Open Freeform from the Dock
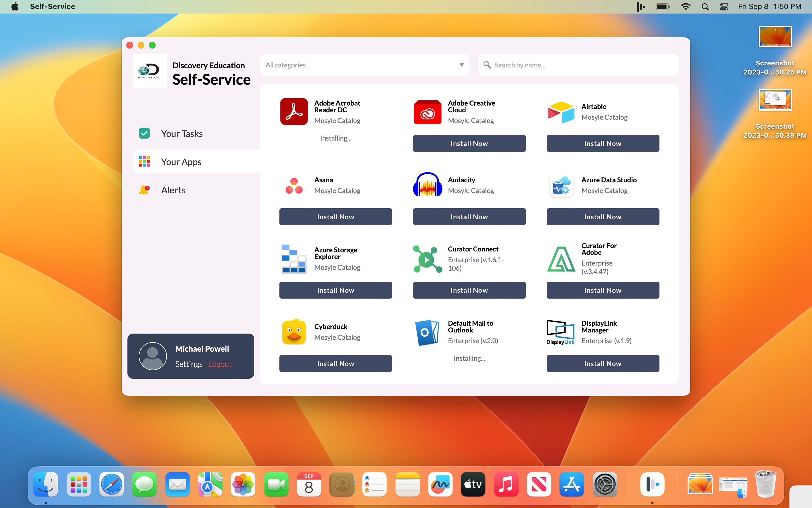This screenshot has width=812, height=508. (x=440, y=484)
